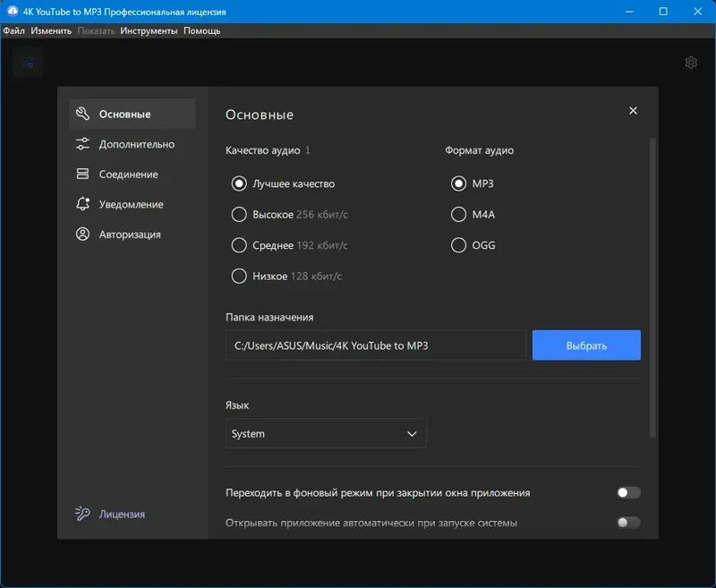716x588 pixels.
Task: Open the Показать menu
Action: [x=96, y=30]
